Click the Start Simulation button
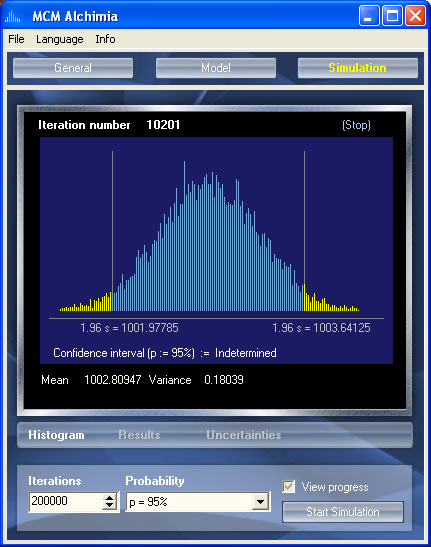 (343, 512)
